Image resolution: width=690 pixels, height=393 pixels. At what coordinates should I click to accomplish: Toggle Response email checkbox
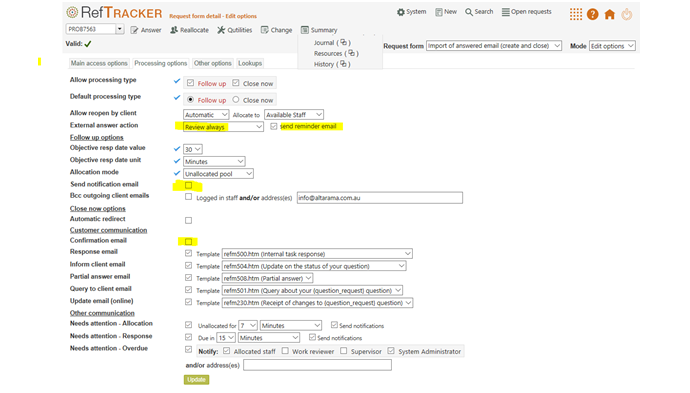click(x=188, y=253)
